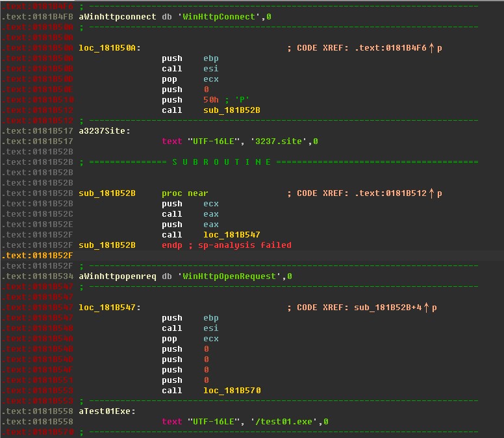Image resolution: width=504 pixels, height=438 pixels.
Task: Select the aWinhttpconnect label name
Action: [x=118, y=17]
